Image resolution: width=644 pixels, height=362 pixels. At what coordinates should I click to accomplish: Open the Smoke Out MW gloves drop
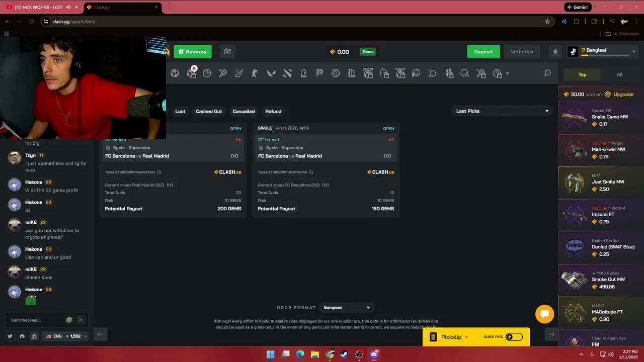click(601, 280)
